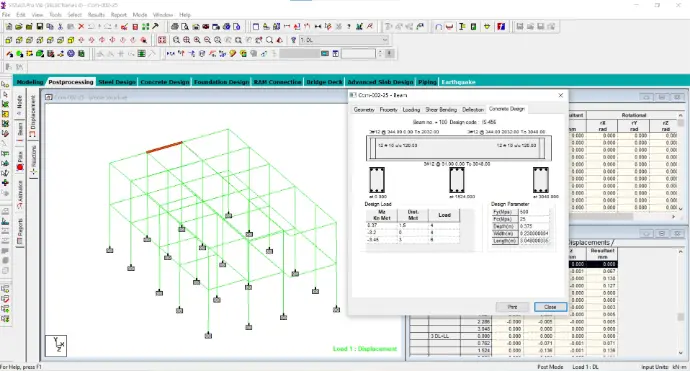Save the model using the floppy disk icon

pos(39,27)
